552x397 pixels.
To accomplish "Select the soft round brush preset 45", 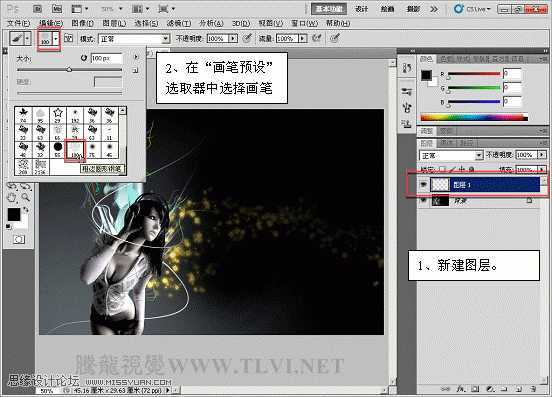I will point(109,149).
